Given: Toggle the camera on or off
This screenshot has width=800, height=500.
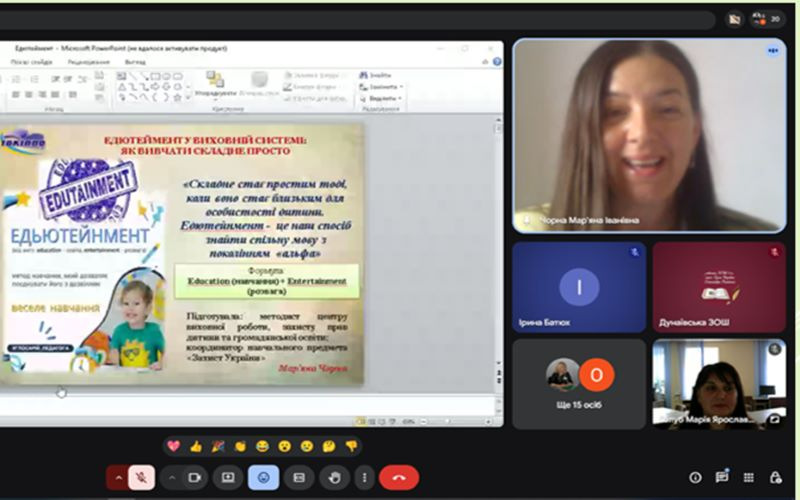Looking at the screenshot, I should pyautogui.click(x=194, y=478).
